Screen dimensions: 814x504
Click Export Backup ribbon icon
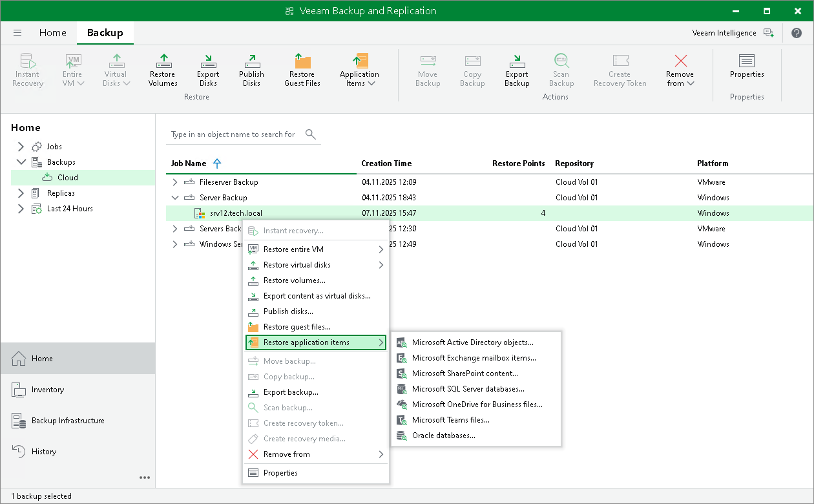[x=517, y=70]
